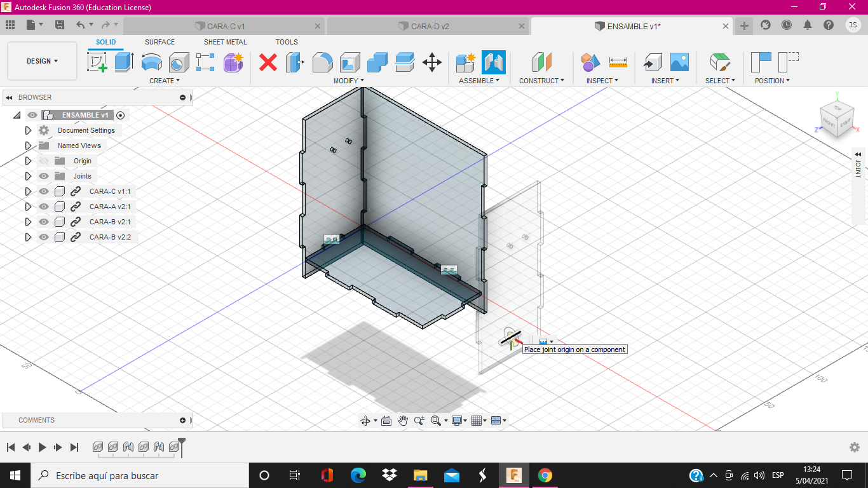This screenshot has width=868, height=488.
Task: Select the Fillet tool
Action: (x=323, y=62)
